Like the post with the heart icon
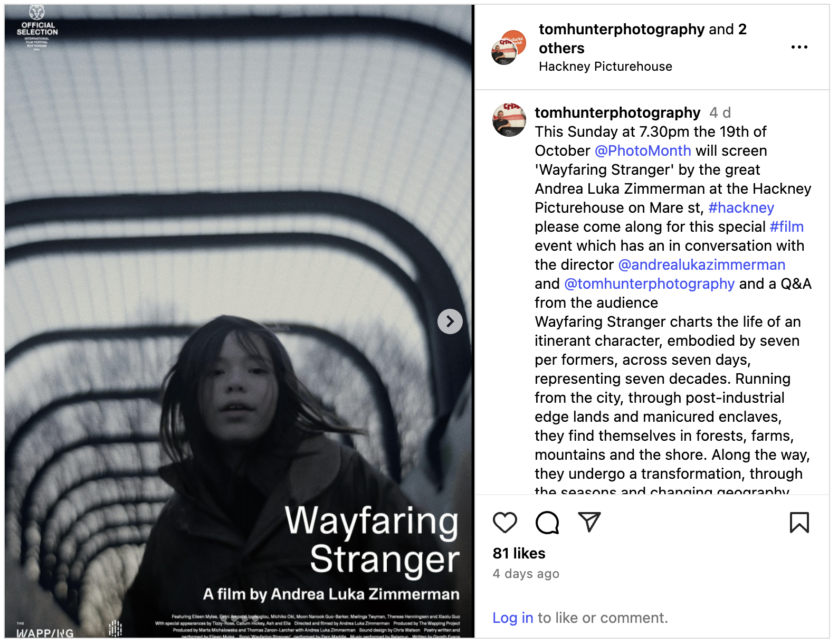 pyautogui.click(x=504, y=523)
